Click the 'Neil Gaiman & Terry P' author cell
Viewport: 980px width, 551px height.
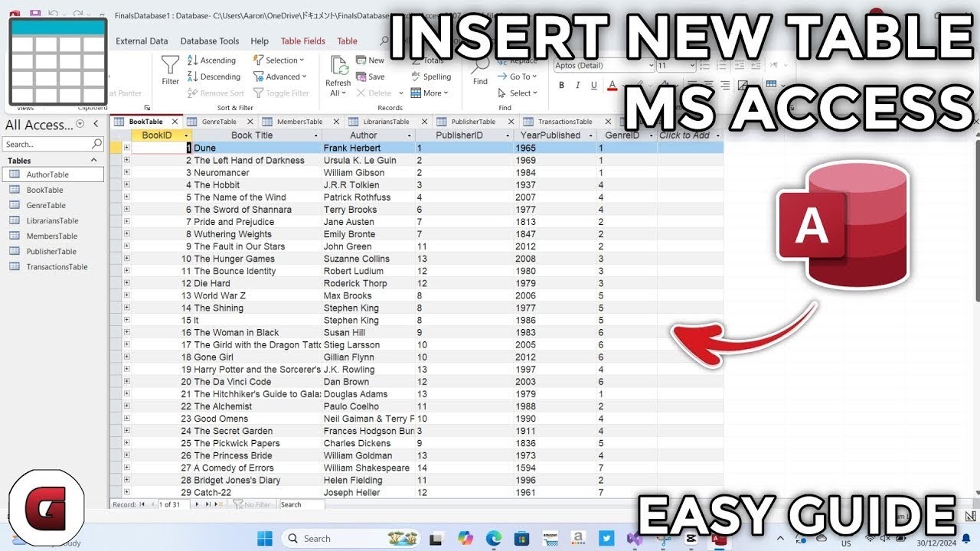click(x=368, y=419)
